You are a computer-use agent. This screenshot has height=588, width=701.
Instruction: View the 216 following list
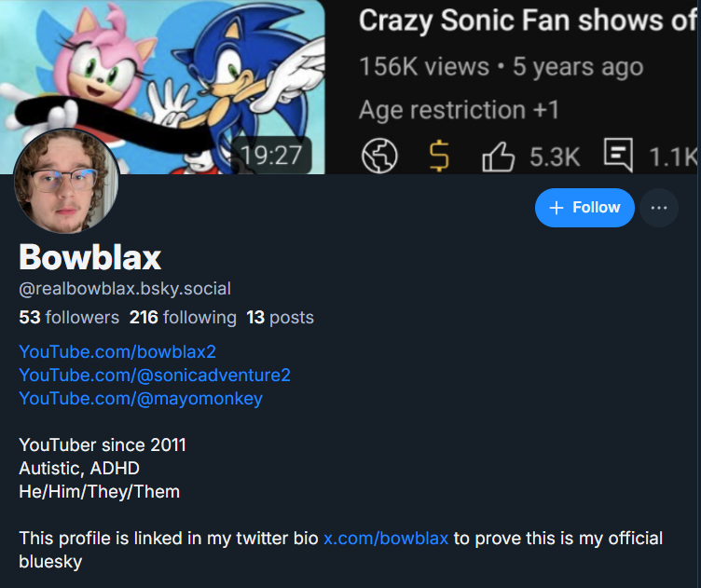click(x=183, y=318)
